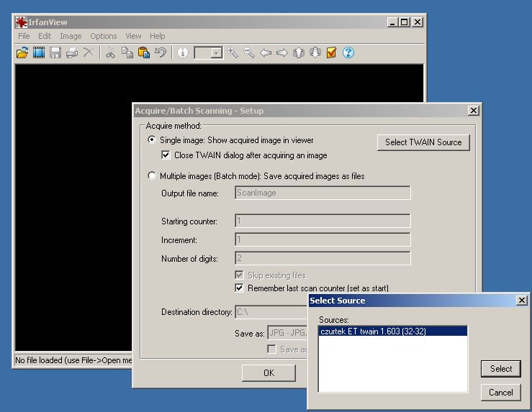Open the Edit menu
The image size is (532, 412).
click(x=45, y=36)
